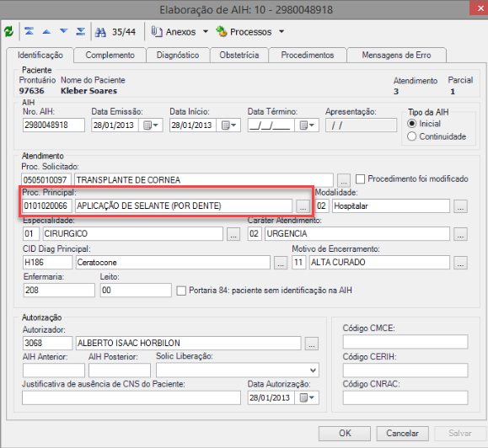Expand the Processos dropdown arrow
Viewport: 488px width, 448px height.
click(282, 31)
